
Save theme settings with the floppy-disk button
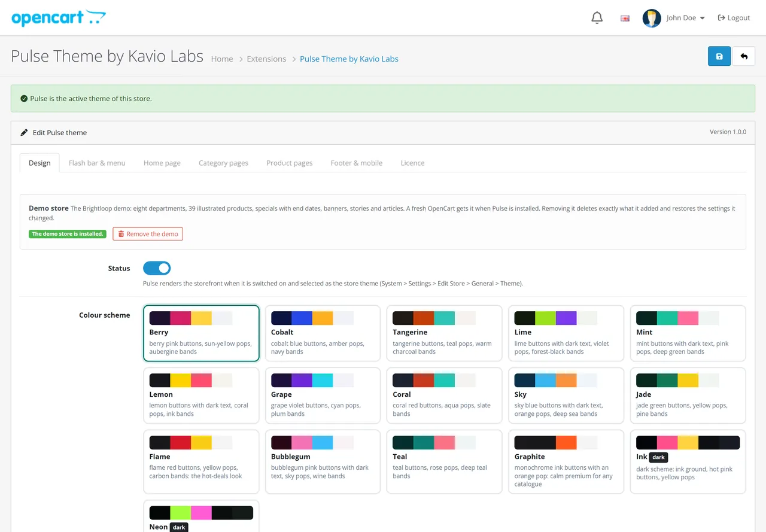pos(719,56)
